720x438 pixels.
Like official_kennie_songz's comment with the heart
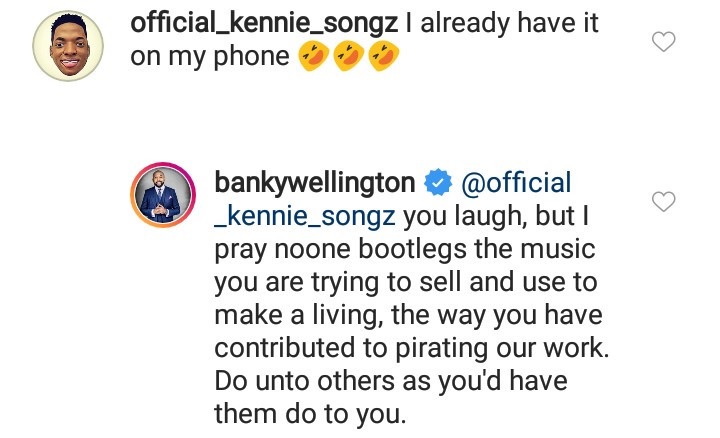[663, 41]
